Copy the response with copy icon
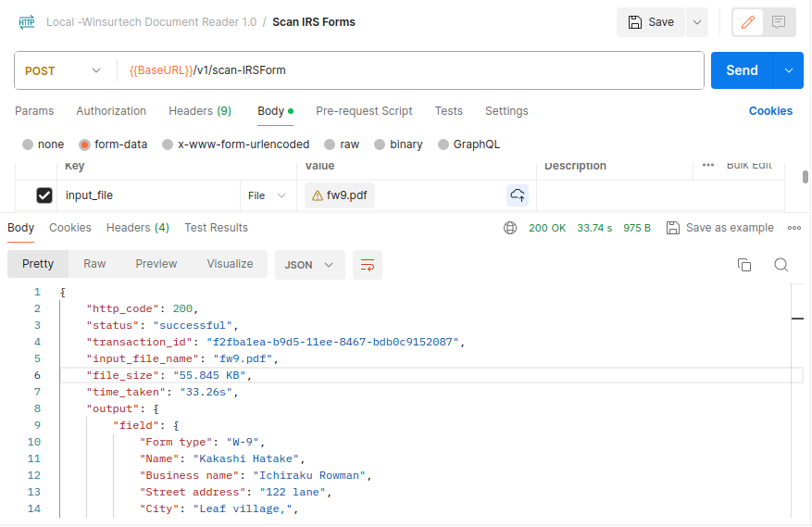Viewport: 812px width, 527px height. point(744,265)
